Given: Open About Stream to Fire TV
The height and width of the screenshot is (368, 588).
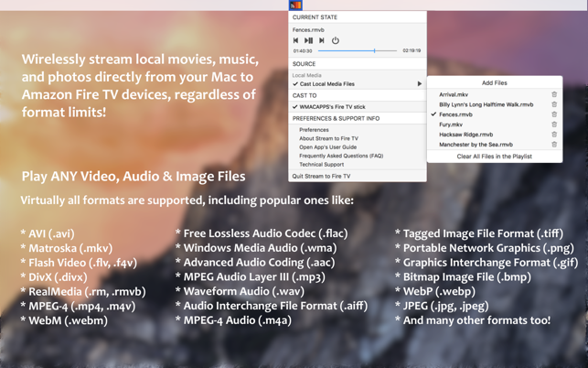Looking at the screenshot, I should coord(328,138).
